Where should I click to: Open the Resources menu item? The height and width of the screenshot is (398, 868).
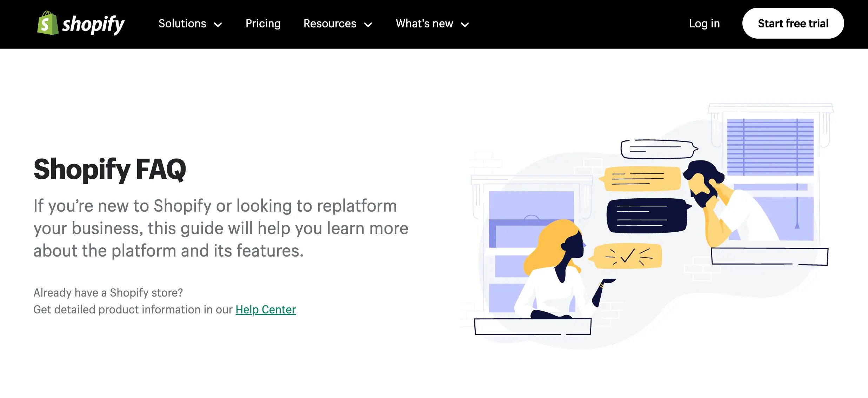point(330,24)
